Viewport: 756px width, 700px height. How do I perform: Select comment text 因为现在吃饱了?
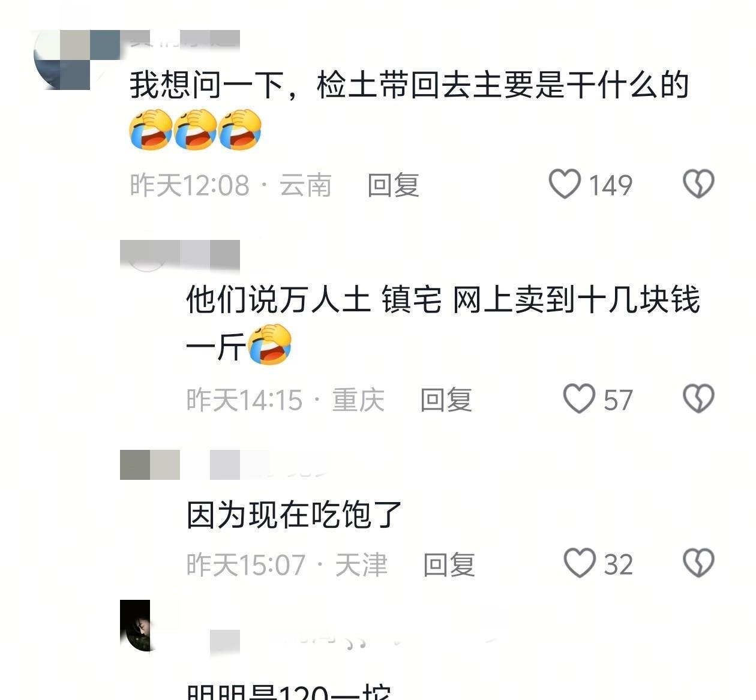[294, 515]
